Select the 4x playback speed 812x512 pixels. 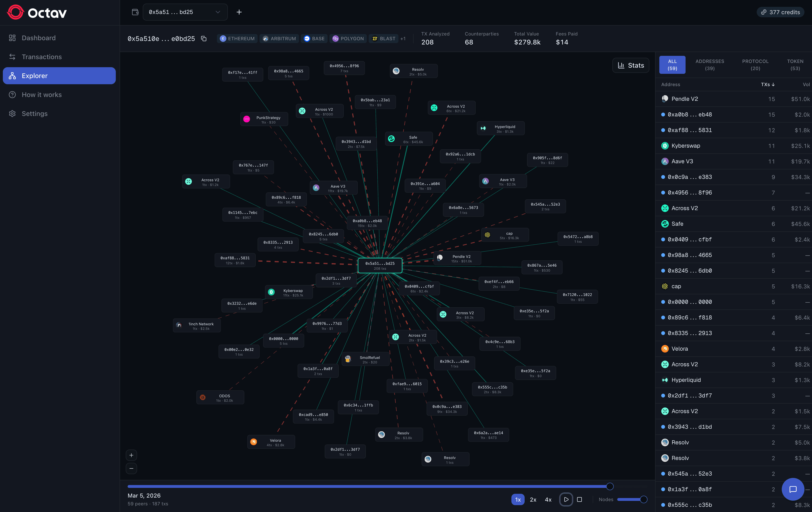point(548,499)
